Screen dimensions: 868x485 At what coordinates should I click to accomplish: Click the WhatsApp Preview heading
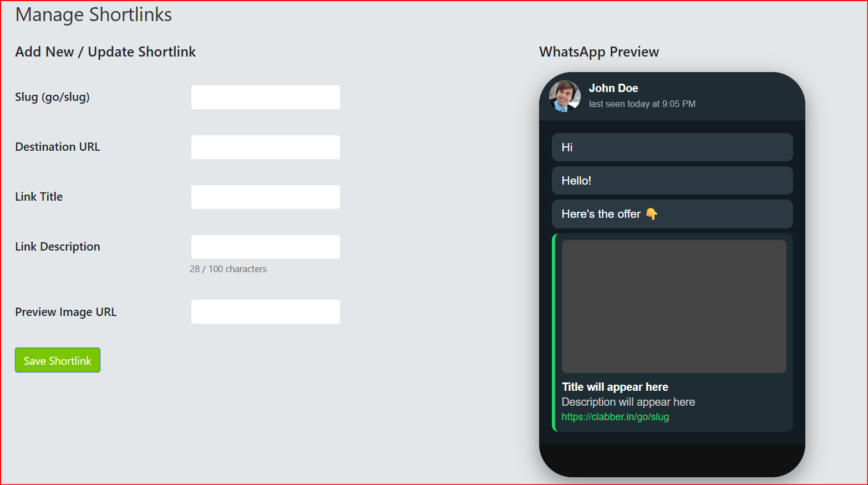599,52
